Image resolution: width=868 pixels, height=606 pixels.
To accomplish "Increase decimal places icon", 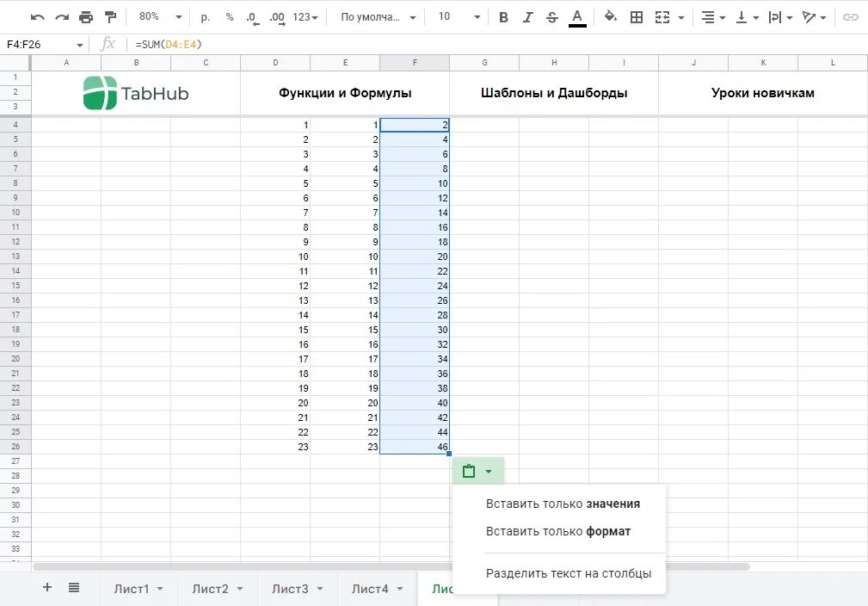I will (277, 18).
